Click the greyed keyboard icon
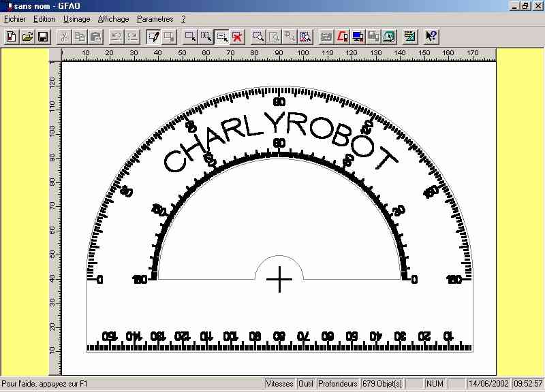This screenshot has height=392, width=545. (326, 37)
